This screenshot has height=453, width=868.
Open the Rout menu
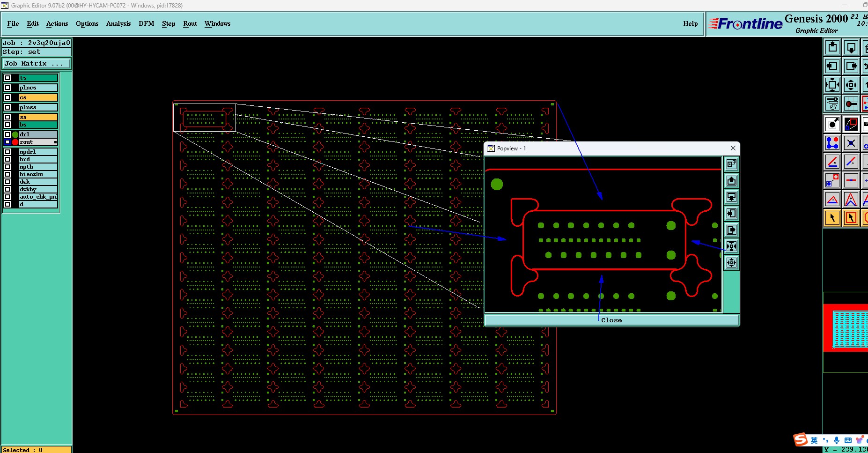click(190, 23)
